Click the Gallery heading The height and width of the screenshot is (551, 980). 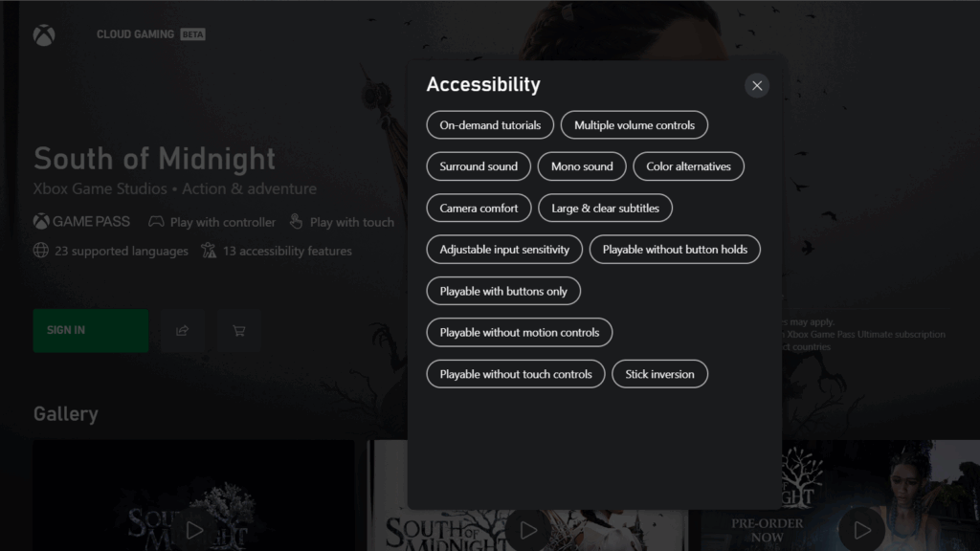coord(66,414)
